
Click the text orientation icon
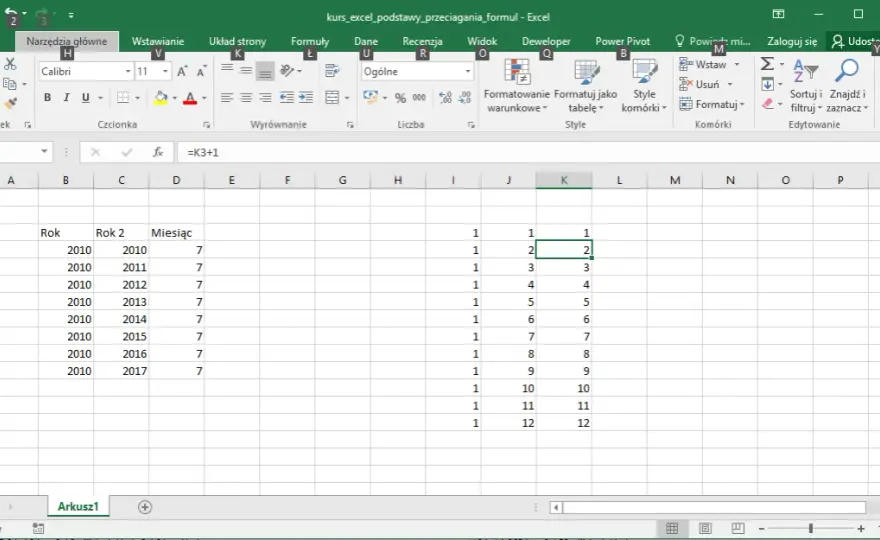point(287,71)
